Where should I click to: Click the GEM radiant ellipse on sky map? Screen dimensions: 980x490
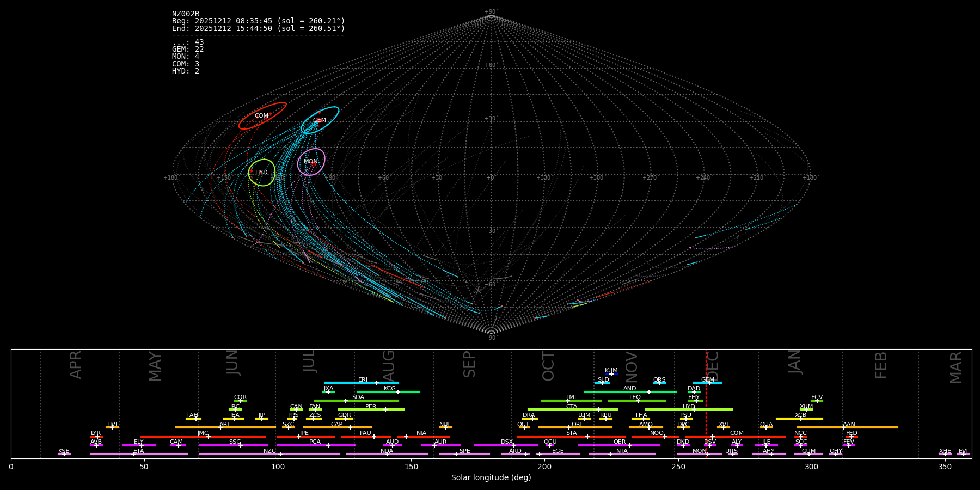[x=320, y=120]
